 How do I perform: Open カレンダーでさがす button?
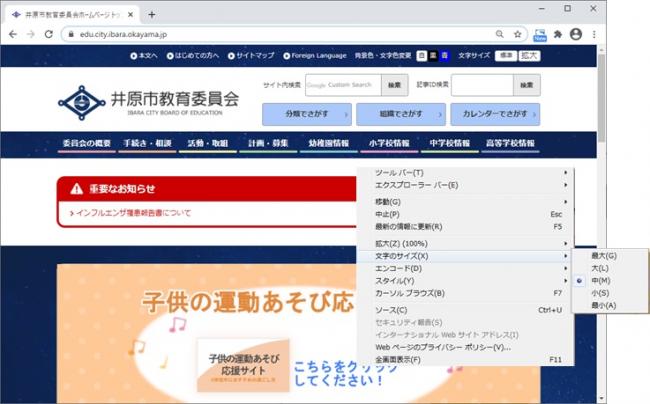tap(495, 114)
